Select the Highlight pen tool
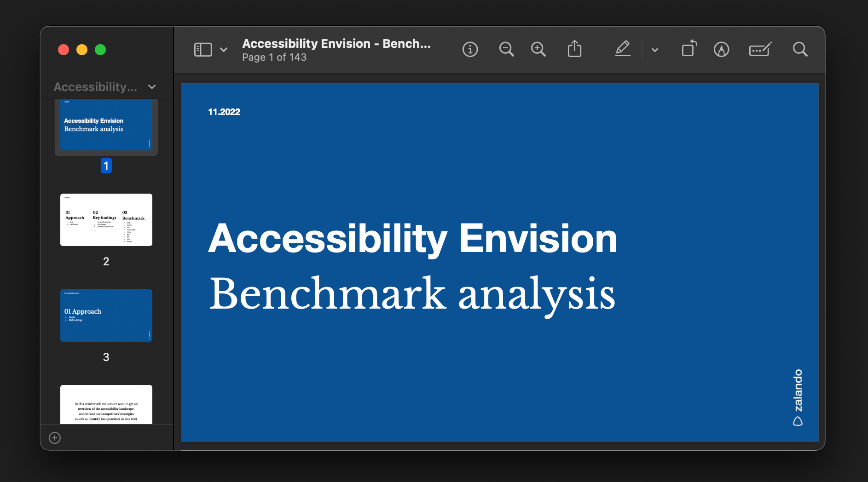The width and height of the screenshot is (868, 482). tap(623, 49)
